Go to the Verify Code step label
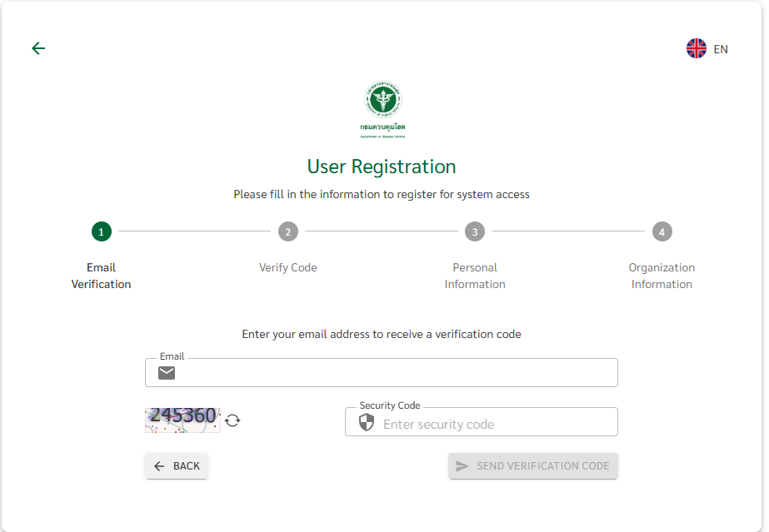769x532 pixels. point(288,267)
